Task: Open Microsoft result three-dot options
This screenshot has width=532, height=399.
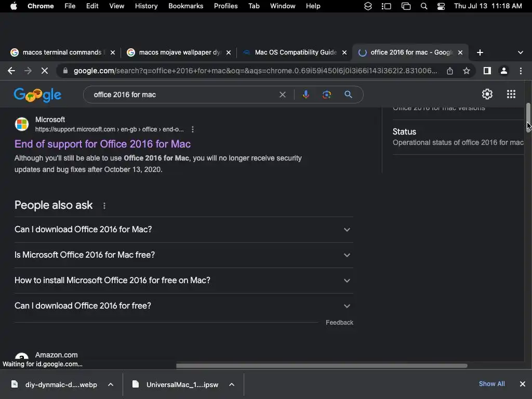Action: 193,129
